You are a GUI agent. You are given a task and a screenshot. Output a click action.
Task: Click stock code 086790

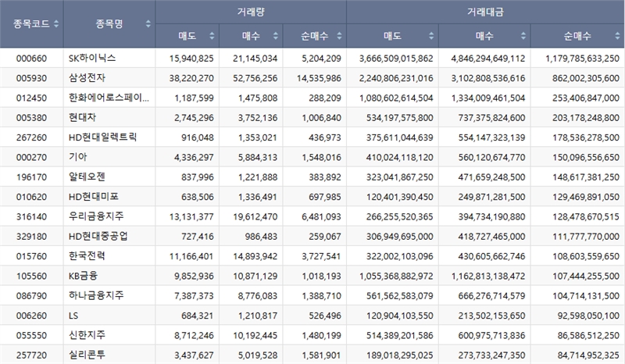click(x=31, y=296)
